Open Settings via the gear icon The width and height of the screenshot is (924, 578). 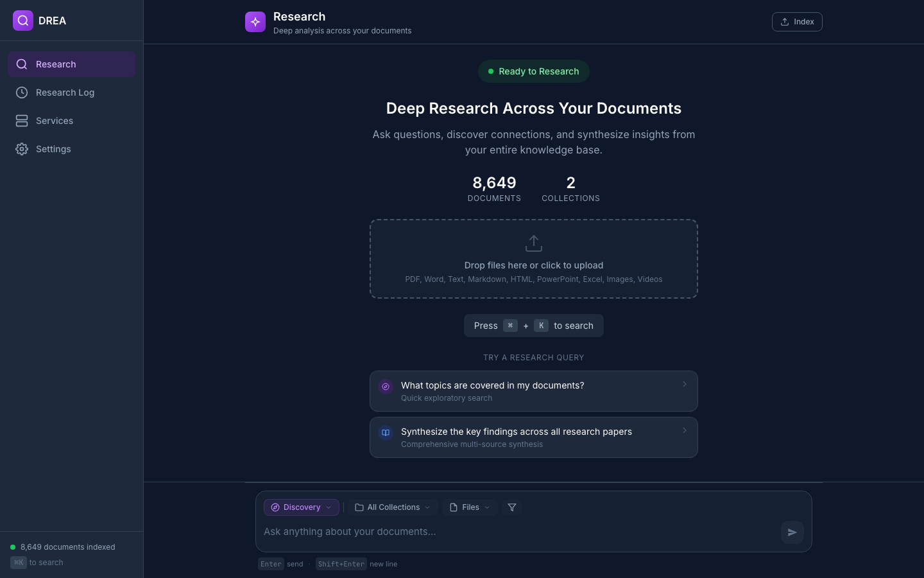click(22, 149)
